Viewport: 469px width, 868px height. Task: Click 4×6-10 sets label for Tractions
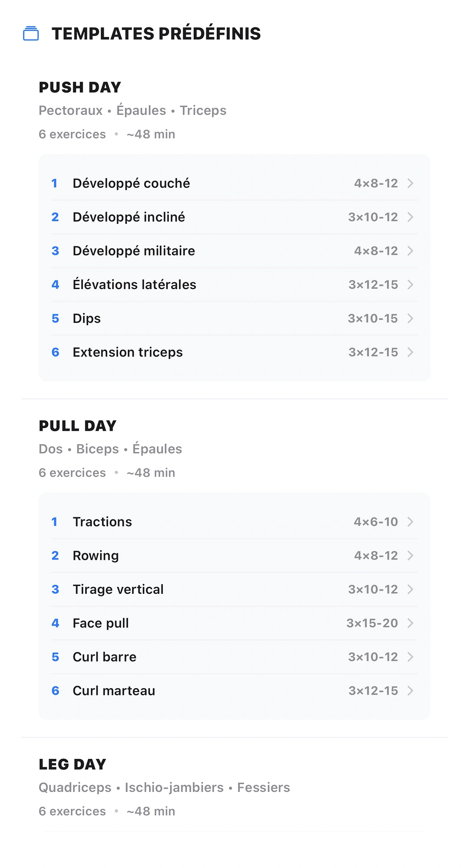(x=376, y=522)
